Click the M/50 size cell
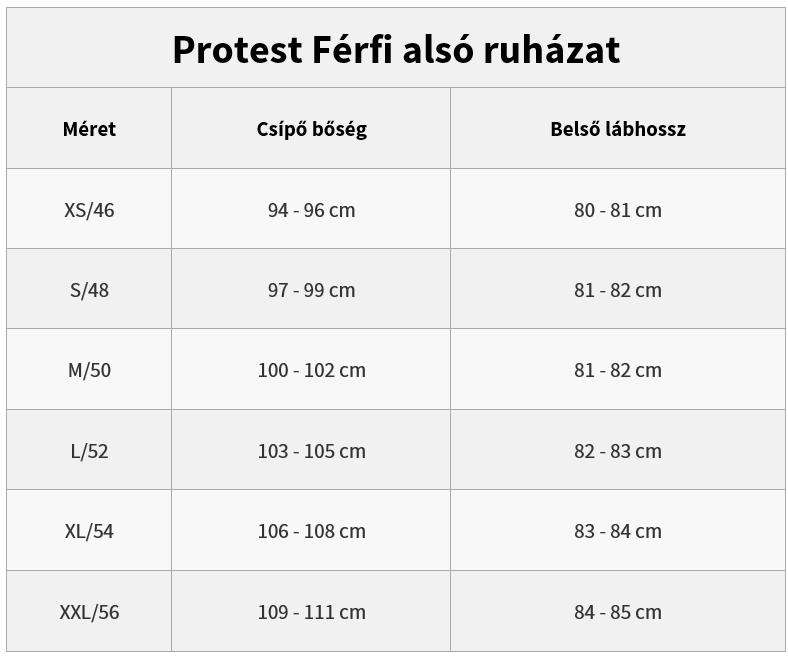 click(x=89, y=370)
